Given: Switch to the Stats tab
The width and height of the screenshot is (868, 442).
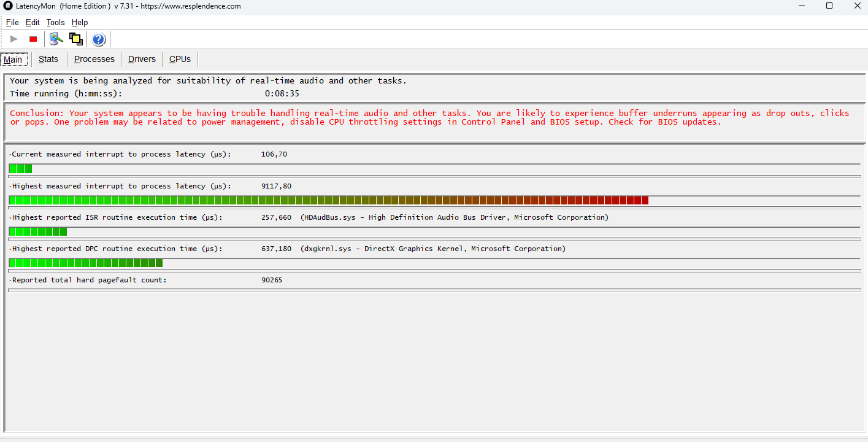Looking at the screenshot, I should click(x=48, y=60).
